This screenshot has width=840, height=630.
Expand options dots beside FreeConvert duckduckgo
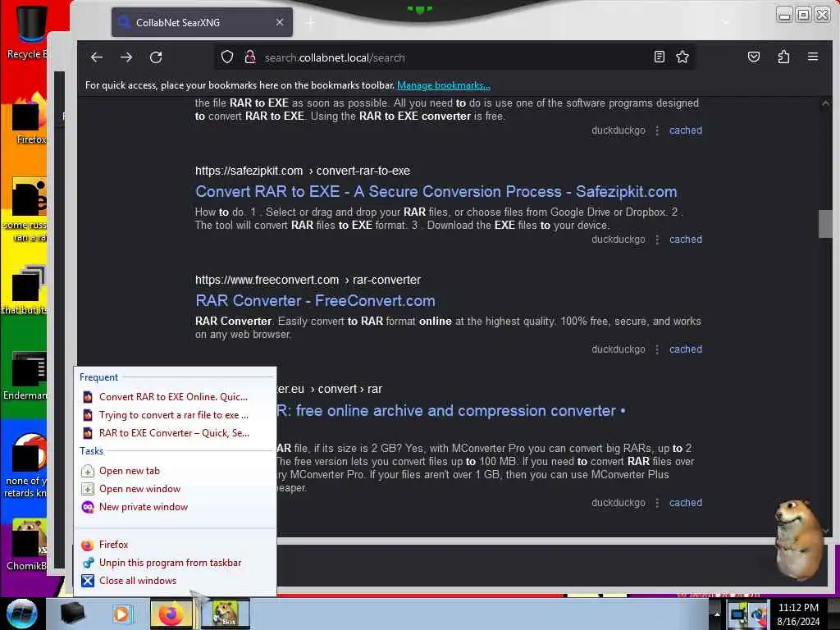(657, 349)
